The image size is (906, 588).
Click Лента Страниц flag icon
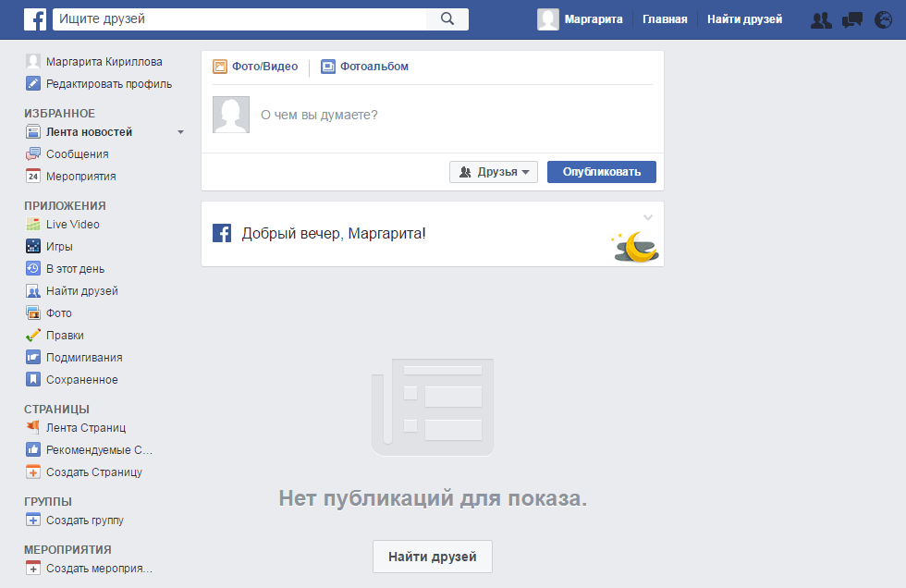(33, 427)
